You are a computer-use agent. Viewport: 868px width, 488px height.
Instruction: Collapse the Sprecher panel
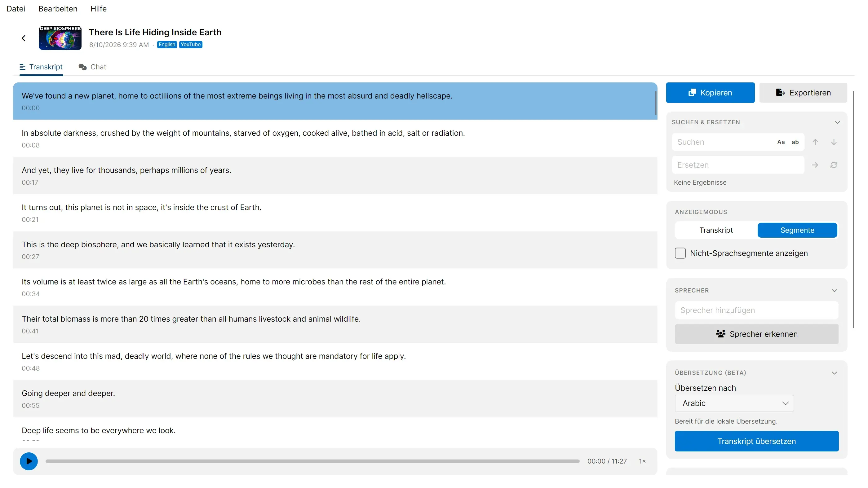coord(834,291)
